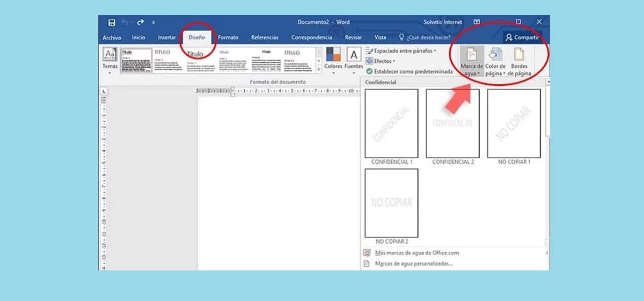The image size is (644, 301).
Task: Switch to the Referencias tab
Action: click(x=265, y=38)
